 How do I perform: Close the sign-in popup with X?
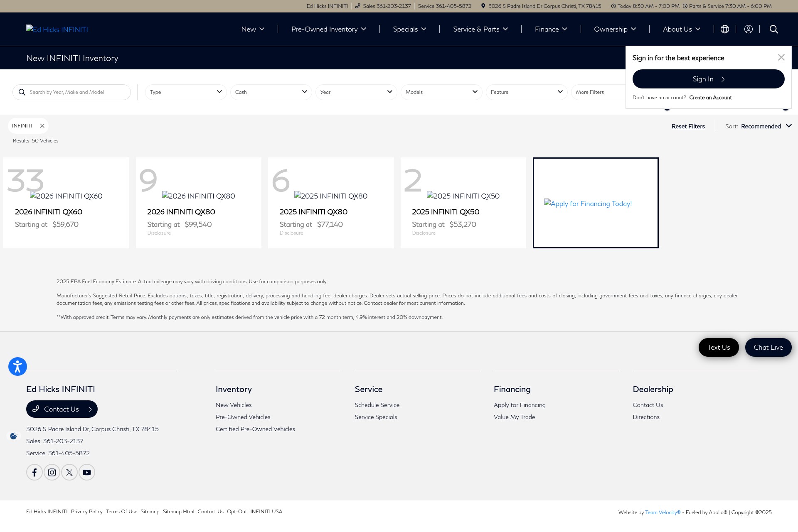coord(781,57)
